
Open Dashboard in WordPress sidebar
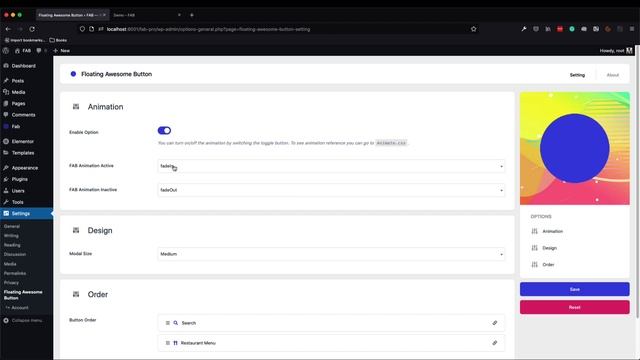pos(23,66)
